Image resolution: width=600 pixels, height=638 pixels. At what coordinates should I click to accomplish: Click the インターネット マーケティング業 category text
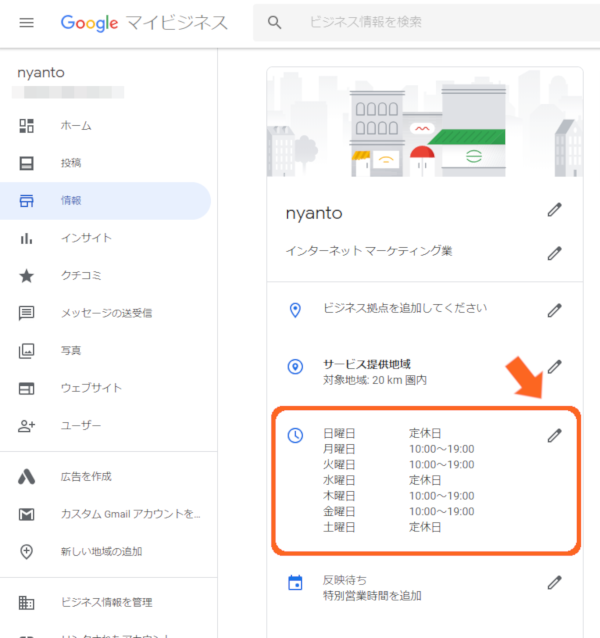[369, 251]
